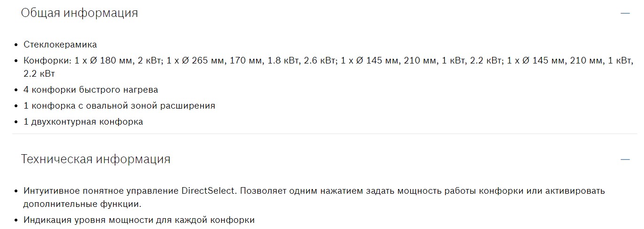Click the дополнительные функции text line
This screenshot has width=644, height=229.
[x=82, y=205]
